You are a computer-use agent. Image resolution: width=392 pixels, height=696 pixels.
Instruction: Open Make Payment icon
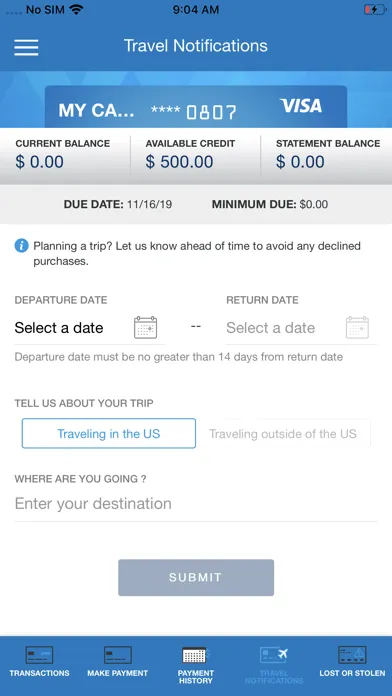[x=118, y=655]
